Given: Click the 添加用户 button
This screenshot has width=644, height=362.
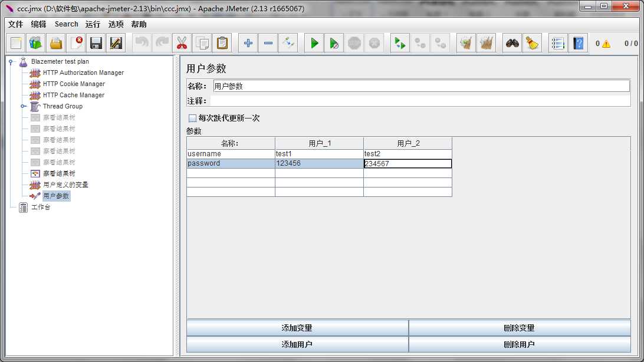Looking at the screenshot, I should [297, 344].
